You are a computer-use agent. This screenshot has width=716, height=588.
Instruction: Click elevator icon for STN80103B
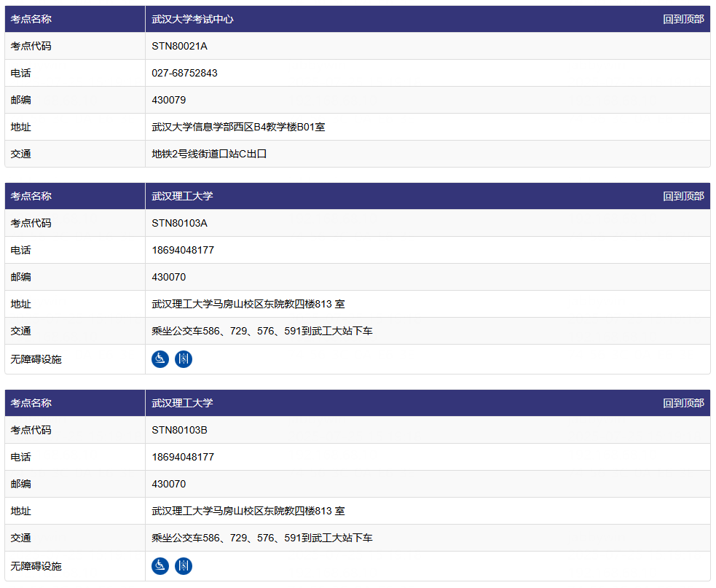184,566
